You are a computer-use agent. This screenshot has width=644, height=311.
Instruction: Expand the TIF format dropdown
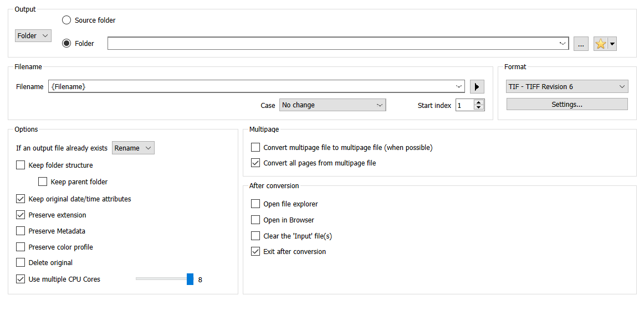pyautogui.click(x=566, y=87)
